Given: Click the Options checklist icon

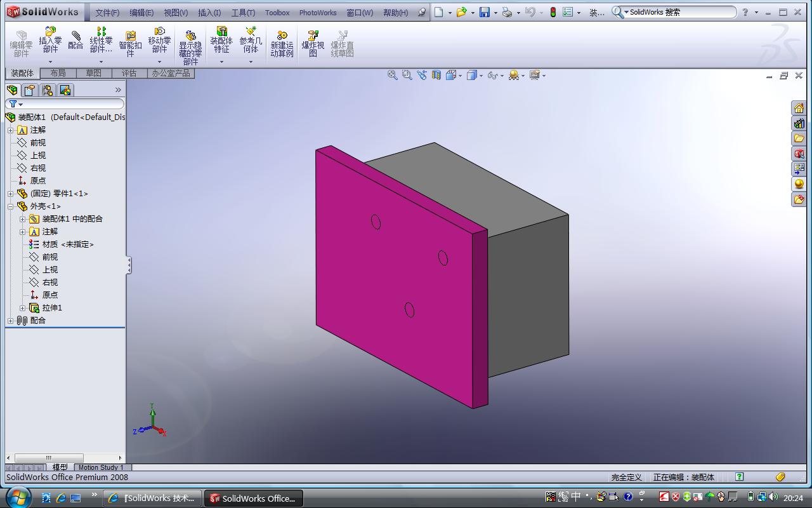Looking at the screenshot, I should tap(568, 12).
